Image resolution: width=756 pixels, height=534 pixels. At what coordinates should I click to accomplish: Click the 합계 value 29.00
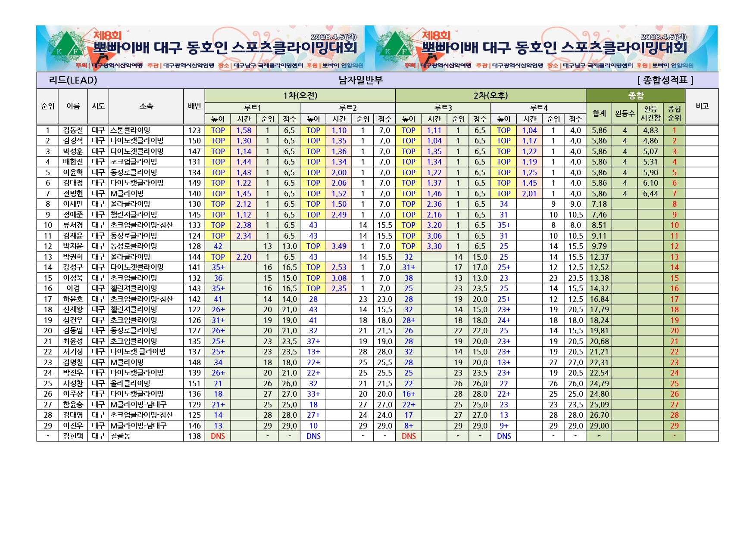coord(599,425)
